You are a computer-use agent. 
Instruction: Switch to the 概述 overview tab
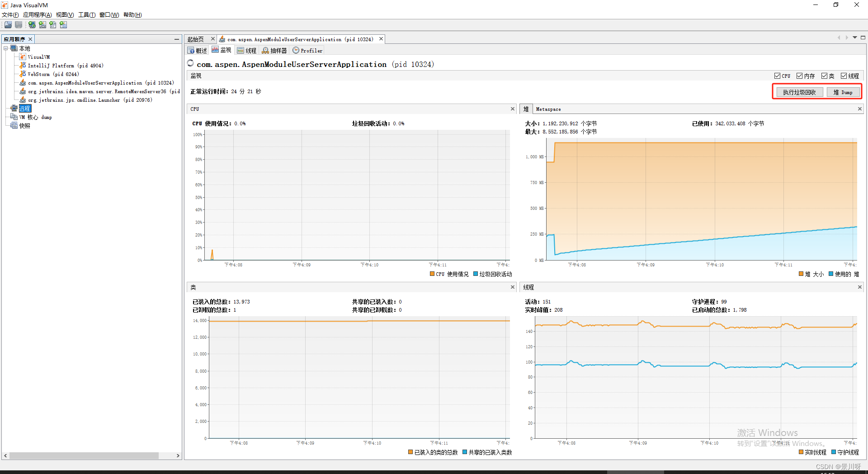coord(197,51)
